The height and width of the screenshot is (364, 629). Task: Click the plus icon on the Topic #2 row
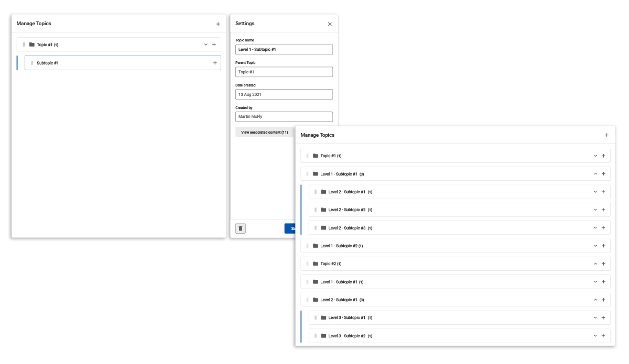pyautogui.click(x=603, y=264)
